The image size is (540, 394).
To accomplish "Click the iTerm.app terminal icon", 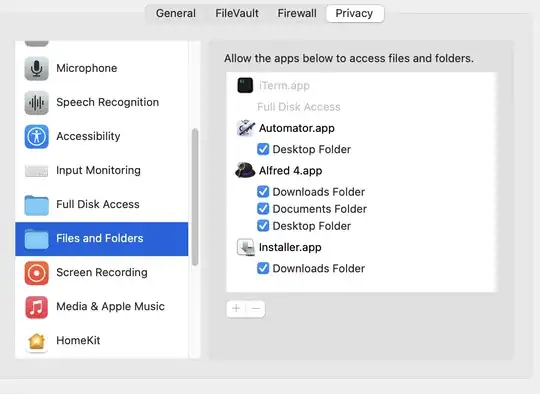I will 245,85.
